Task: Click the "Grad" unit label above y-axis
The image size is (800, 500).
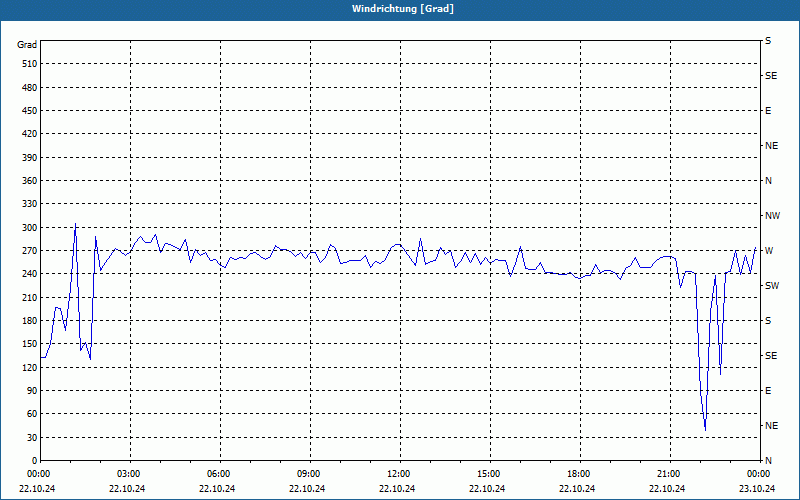Action: 27,45
